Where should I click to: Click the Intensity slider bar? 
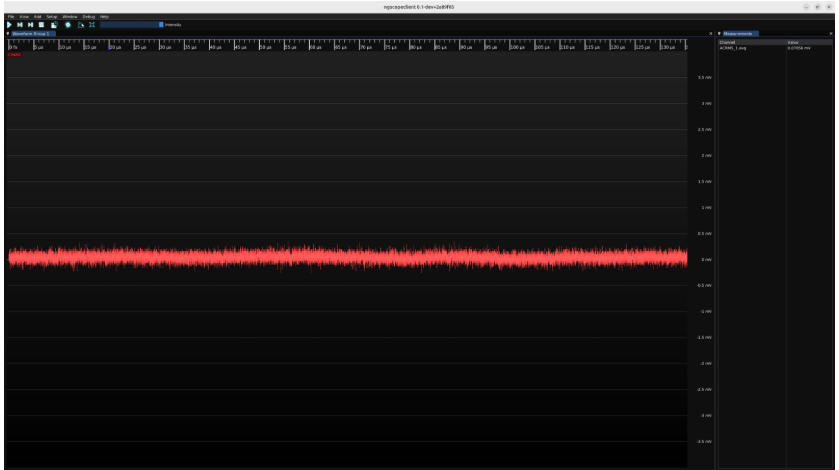130,24
